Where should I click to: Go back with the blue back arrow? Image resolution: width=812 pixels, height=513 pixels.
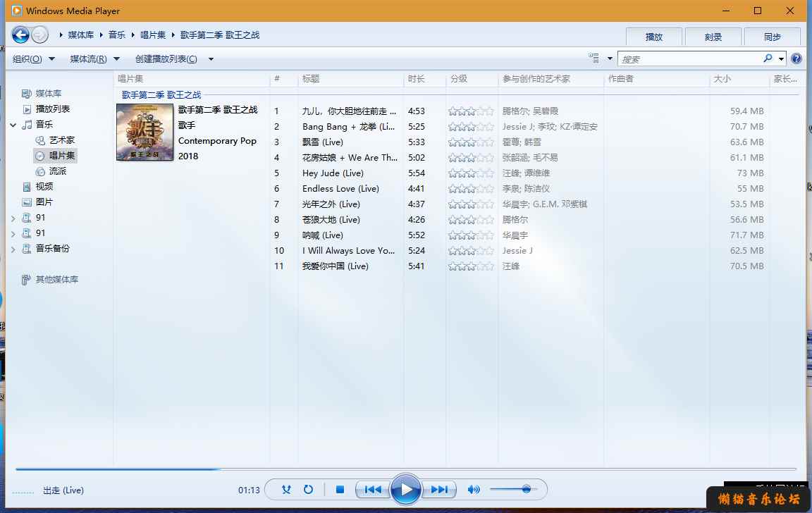tap(20, 35)
